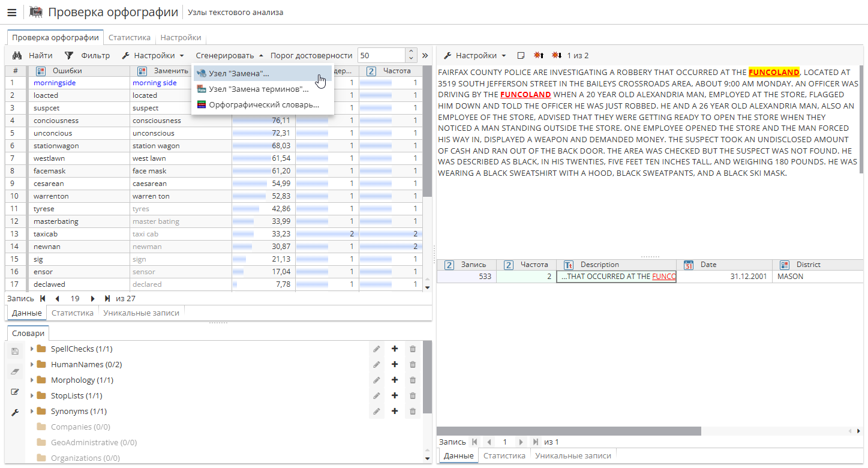Screen dimensions: 868x468
Task: Go to next record in left grid
Action: pos(93,298)
